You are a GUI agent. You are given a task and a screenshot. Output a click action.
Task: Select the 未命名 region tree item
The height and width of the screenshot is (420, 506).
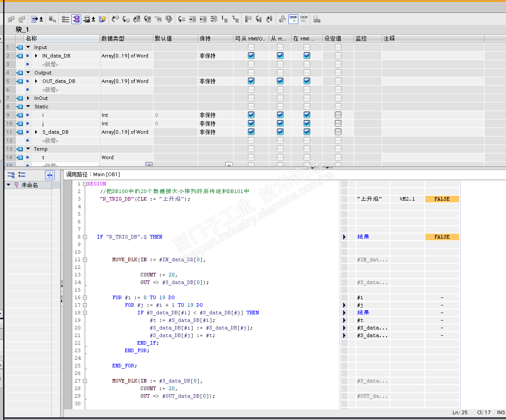tap(29, 185)
